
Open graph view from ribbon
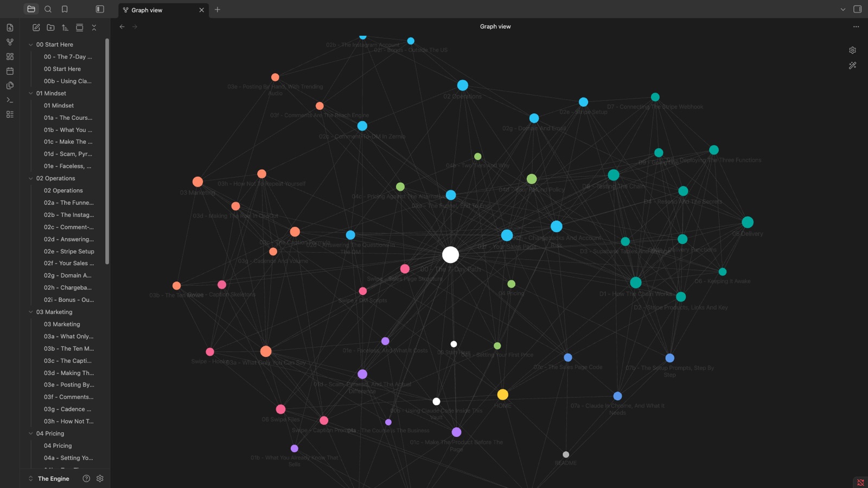click(10, 42)
